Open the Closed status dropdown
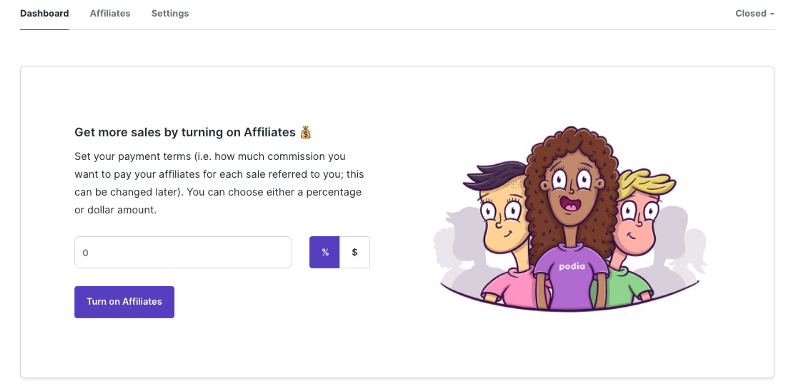Viewport: 800px width, 383px height. 755,14
